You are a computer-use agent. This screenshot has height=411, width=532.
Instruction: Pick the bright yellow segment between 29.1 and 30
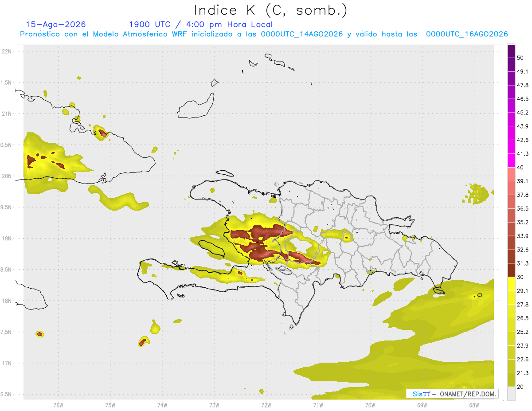[x=511, y=284]
